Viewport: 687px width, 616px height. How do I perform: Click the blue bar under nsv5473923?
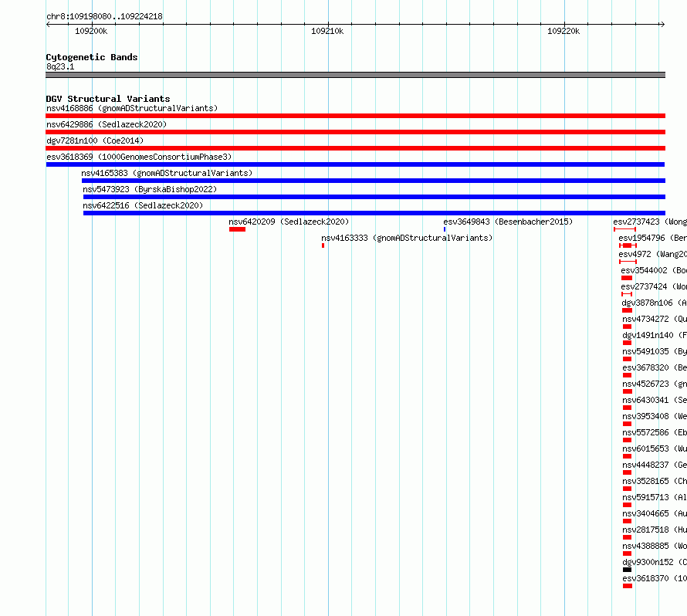[x=374, y=197]
